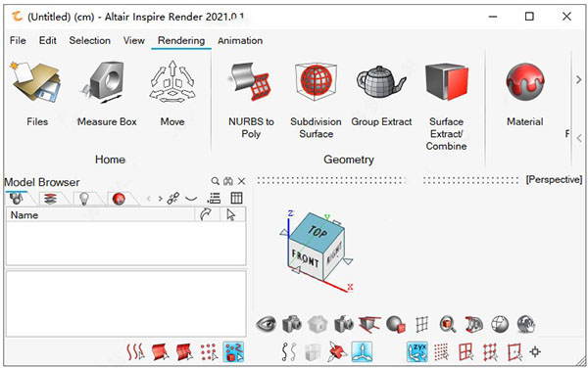Toggle the highlighted blue axes manipulator icon

point(362,352)
